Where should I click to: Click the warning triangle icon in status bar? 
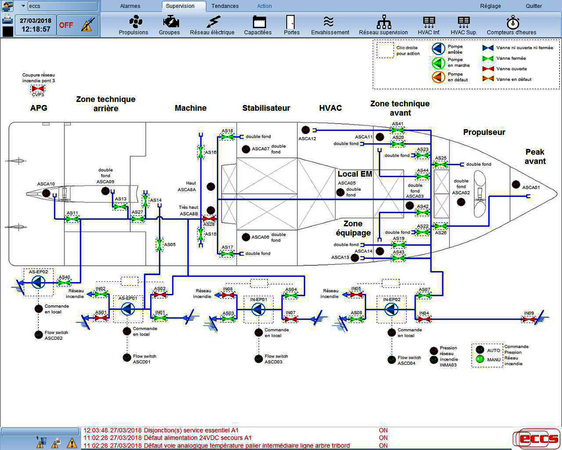pyautogui.click(x=72, y=443)
